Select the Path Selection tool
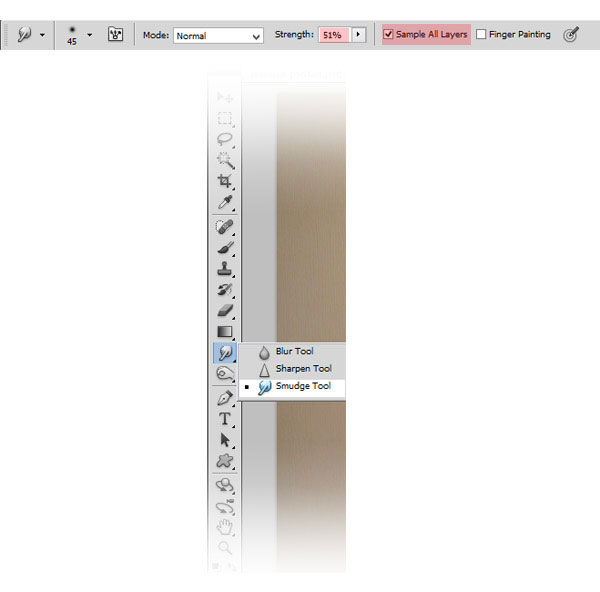 [x=225, y=440]
